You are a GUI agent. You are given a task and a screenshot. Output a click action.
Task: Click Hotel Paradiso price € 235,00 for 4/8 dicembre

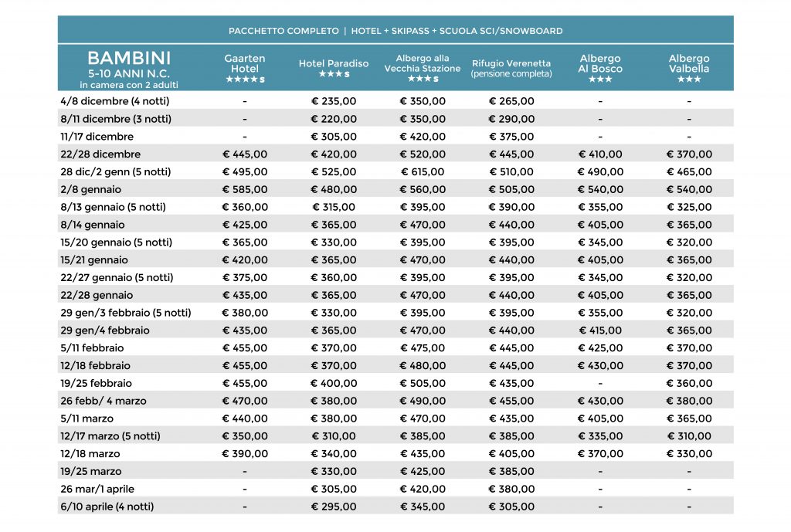tap(334, 101)
